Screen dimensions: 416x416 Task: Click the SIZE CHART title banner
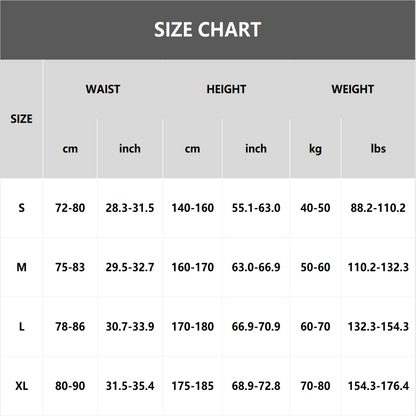(208, 30)
